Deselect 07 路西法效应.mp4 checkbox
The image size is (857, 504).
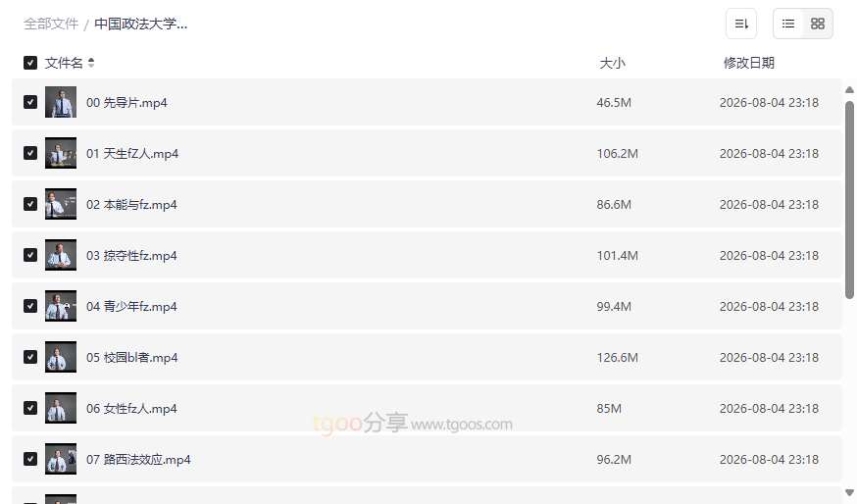point(30,459)
